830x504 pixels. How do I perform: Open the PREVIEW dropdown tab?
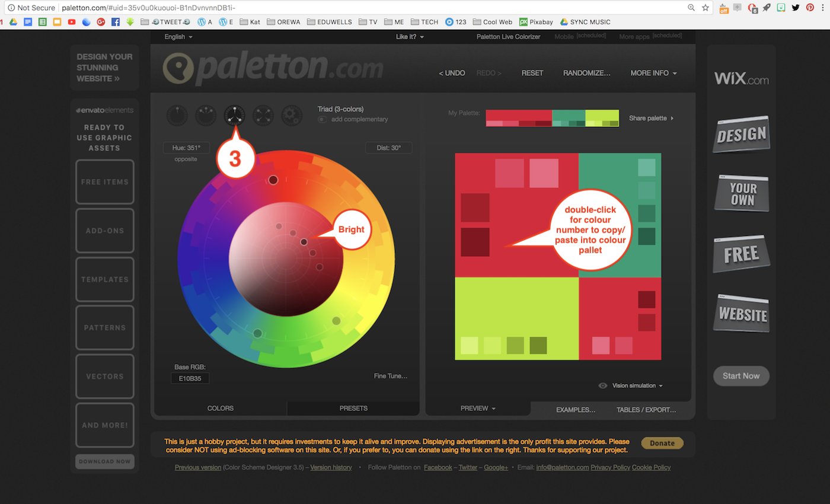tap(478, 408)
